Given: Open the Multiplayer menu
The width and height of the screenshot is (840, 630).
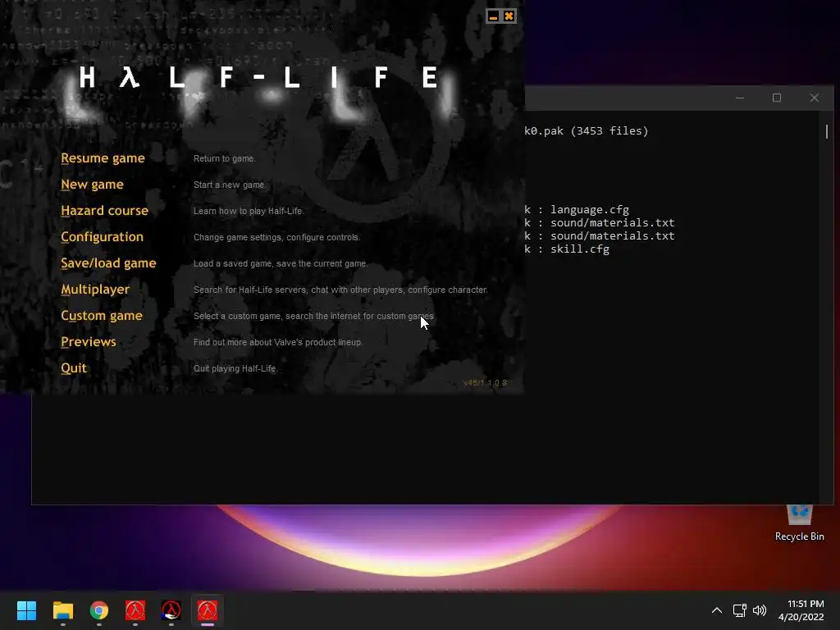Looking at the screenshot, I should click(x=95, y=290).
